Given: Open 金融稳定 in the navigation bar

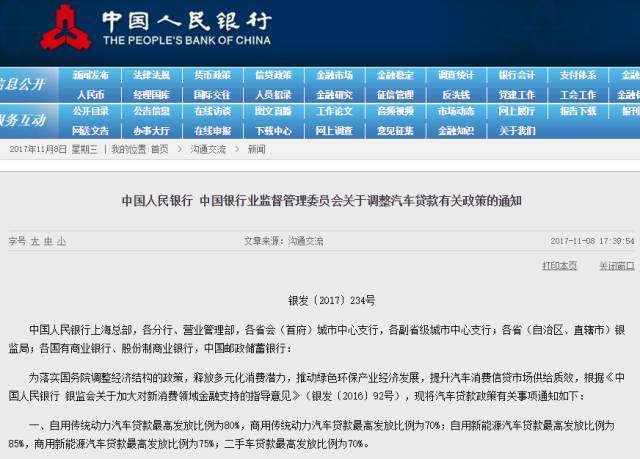Looking at the screenshot, I should 395,75.
